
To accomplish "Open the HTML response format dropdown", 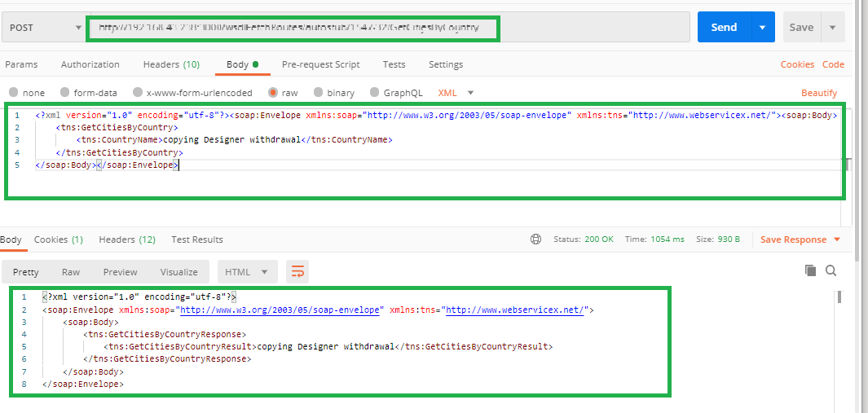I will [x=247, y=272].
